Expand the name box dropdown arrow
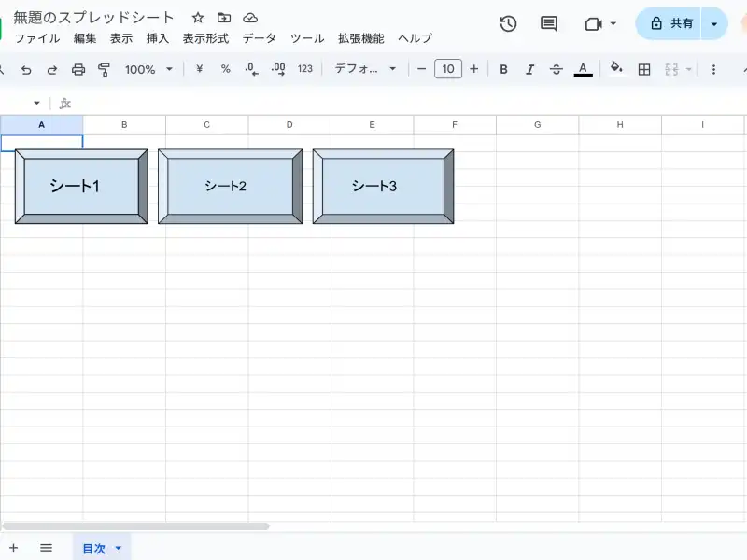 click(x=36, y=103)
